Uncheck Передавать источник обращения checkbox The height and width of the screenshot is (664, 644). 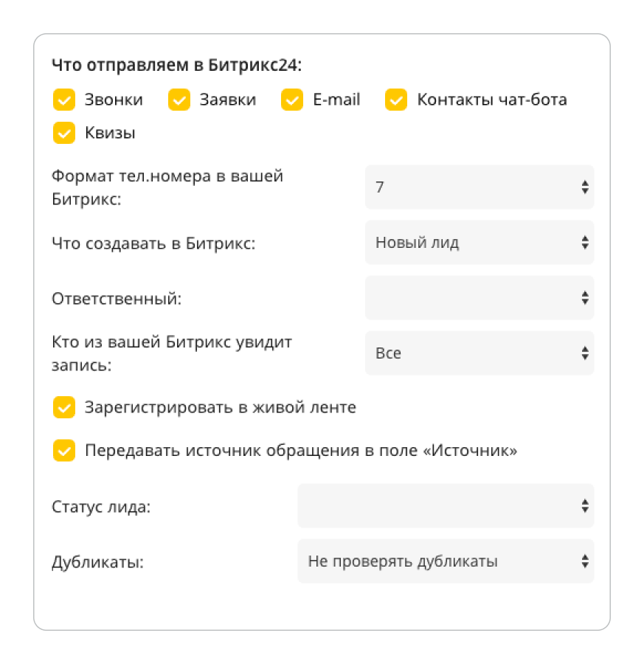64,451
